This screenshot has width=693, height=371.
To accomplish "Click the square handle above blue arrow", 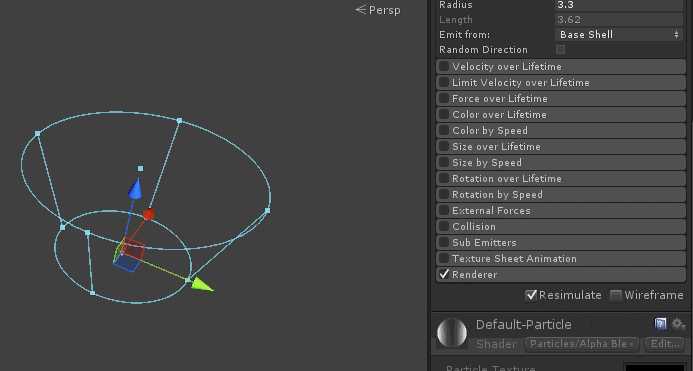I will tap(141, 168).
